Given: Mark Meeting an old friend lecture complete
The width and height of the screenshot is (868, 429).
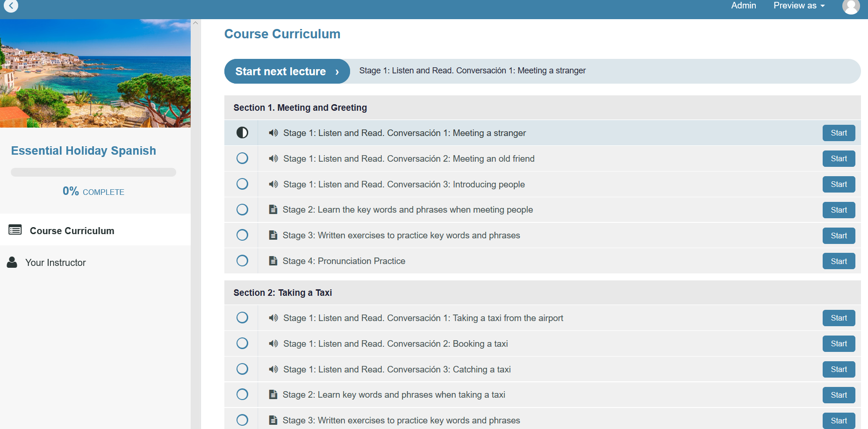Looking at the screenshot, I should [242, 158].
